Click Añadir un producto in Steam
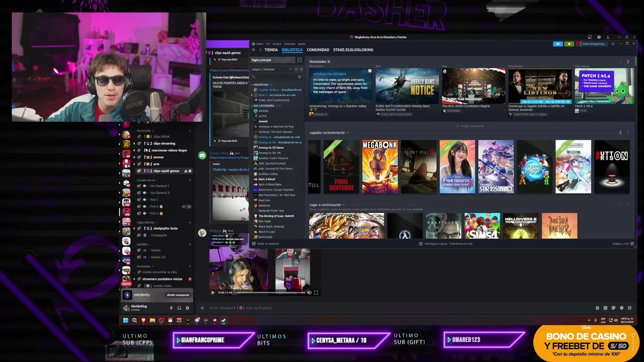Screen dimensions: 644x362 tap(266, 243)
